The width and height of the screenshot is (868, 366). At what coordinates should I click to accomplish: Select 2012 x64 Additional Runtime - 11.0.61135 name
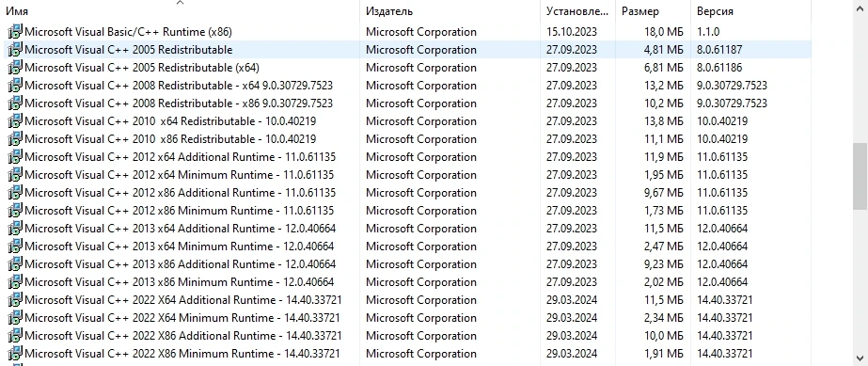[181, 157]
